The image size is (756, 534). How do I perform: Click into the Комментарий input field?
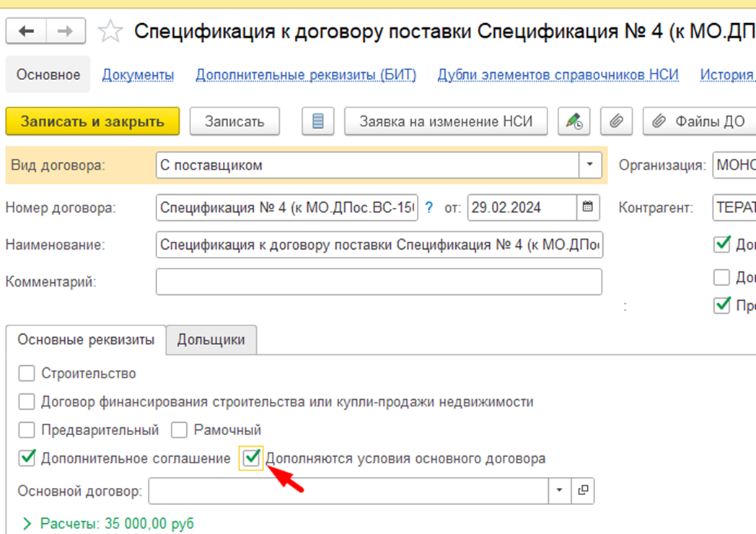pyautogui.click(x=378, y=282)
